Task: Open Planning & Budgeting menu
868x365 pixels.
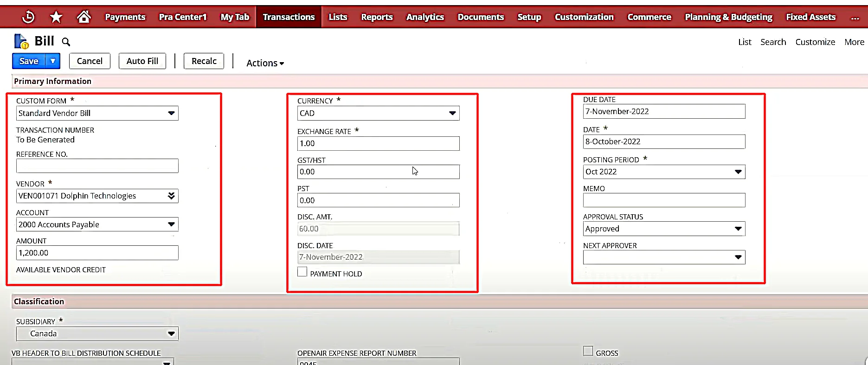Action: tap(728, 17)
